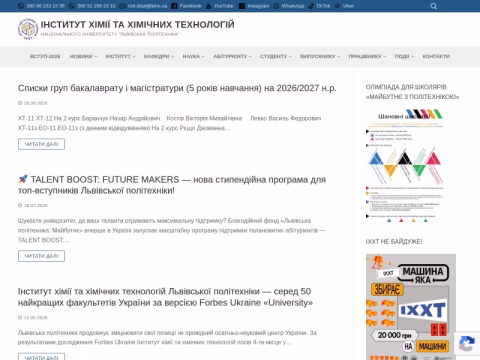Viewport: 480px width, 360px height.
Task: Click the Facebook link text
Action: click(x=190, y=6)
